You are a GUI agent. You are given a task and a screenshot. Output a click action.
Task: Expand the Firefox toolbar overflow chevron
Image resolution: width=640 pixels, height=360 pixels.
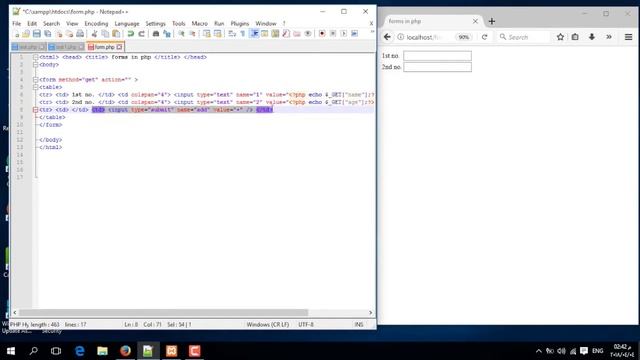point(609,37)
